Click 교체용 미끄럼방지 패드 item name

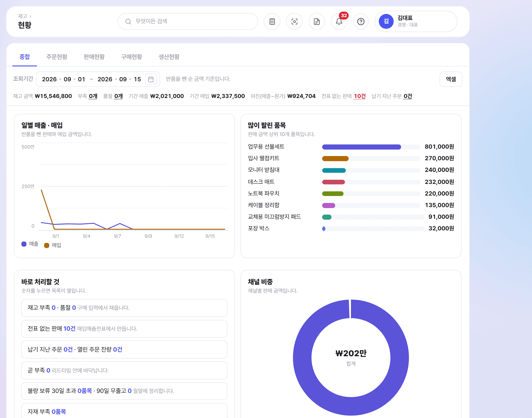click(274, 217)
